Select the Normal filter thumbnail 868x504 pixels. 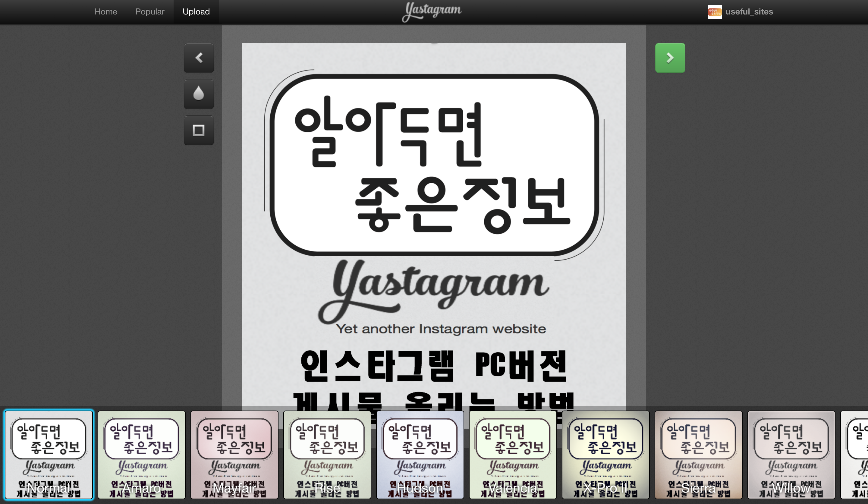[x=49, y=454]
